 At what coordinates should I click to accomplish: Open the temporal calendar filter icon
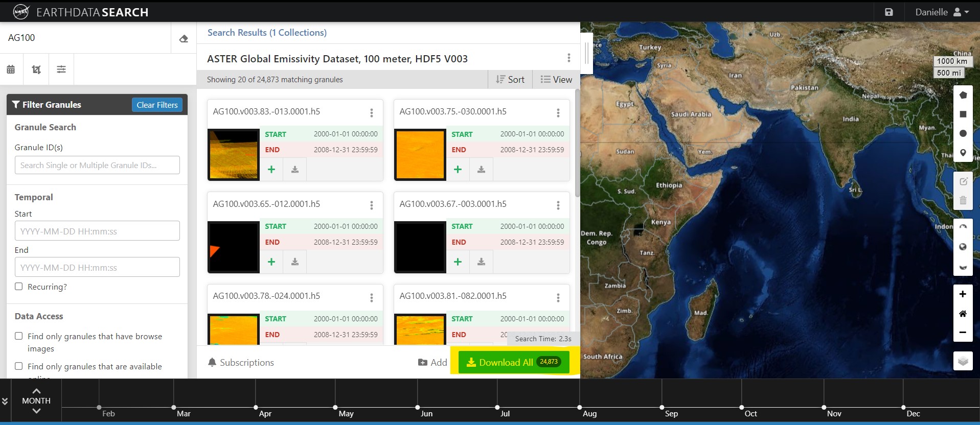[x=11, y=69]
